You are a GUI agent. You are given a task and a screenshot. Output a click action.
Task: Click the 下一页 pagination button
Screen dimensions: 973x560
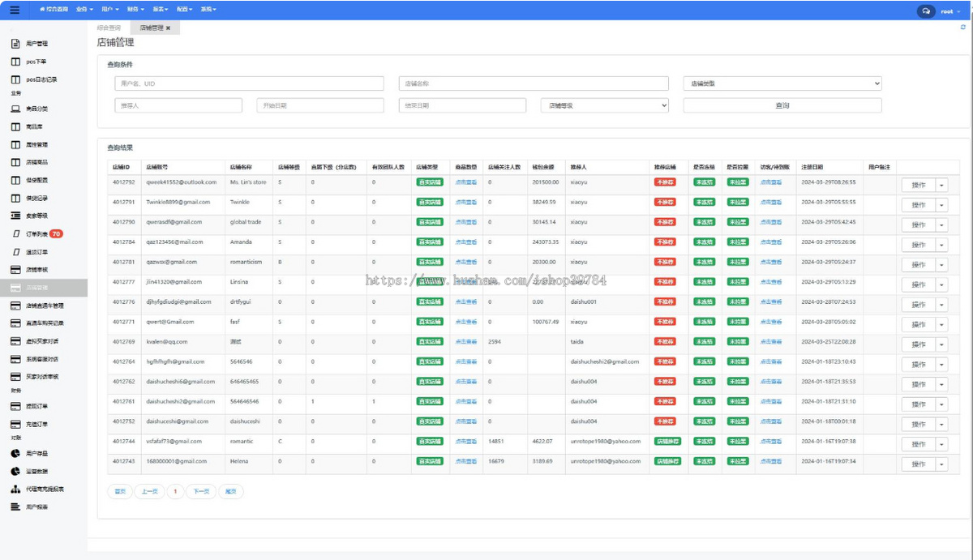[200, 491]
